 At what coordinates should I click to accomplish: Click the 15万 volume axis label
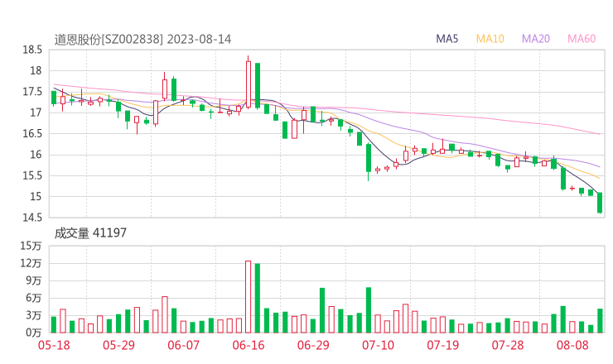31,246
